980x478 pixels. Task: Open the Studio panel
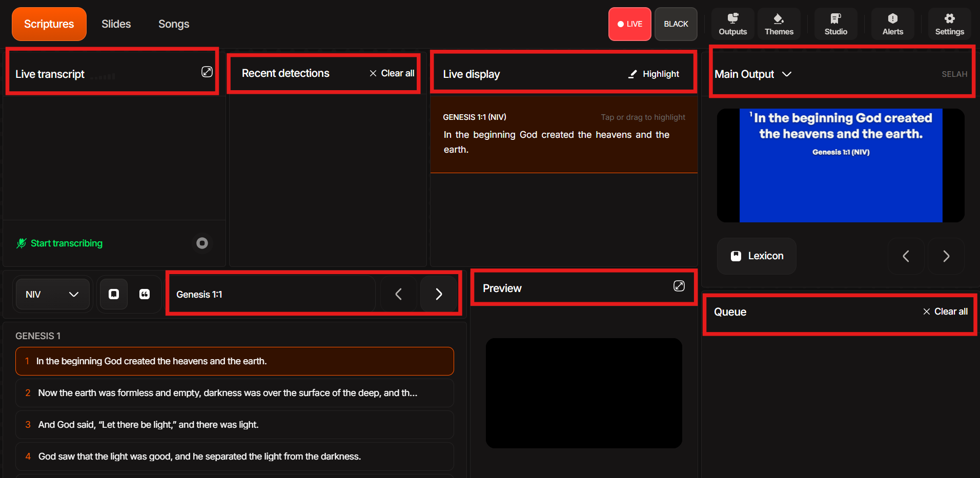tap(835, 24)
